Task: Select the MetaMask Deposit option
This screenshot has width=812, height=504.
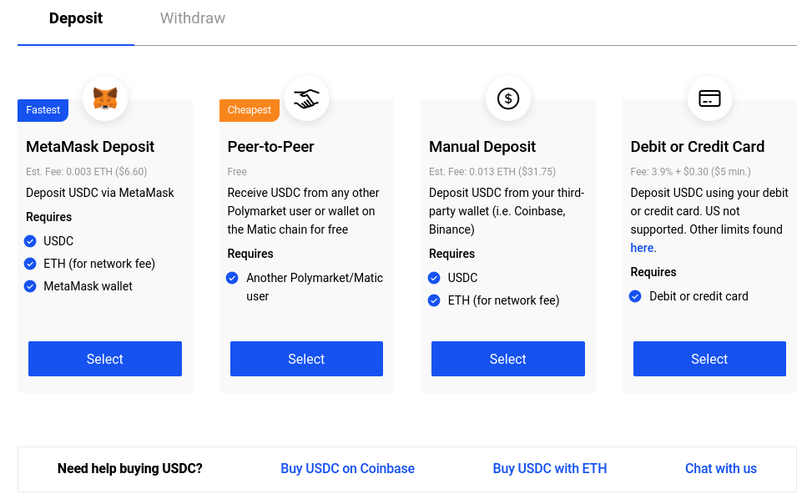Action: pos(105,359)
